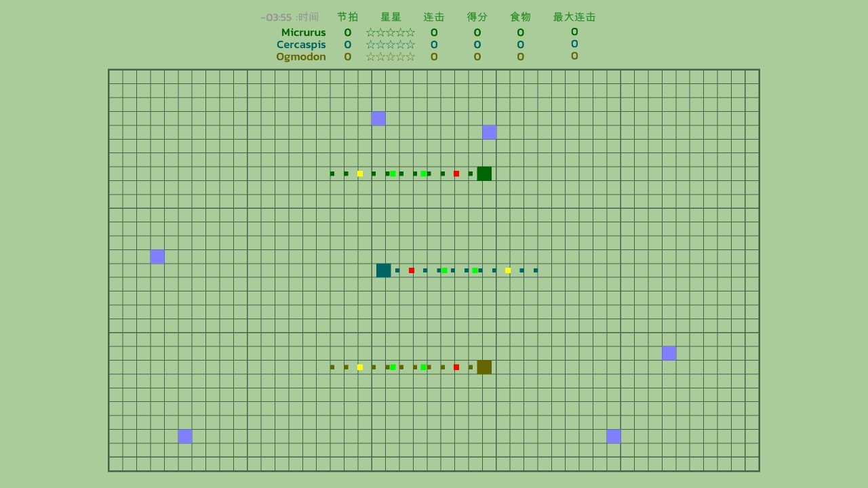Click the purple food square right of Ogmodon
This screenshot has width=868, height=488.
[669, 353]
